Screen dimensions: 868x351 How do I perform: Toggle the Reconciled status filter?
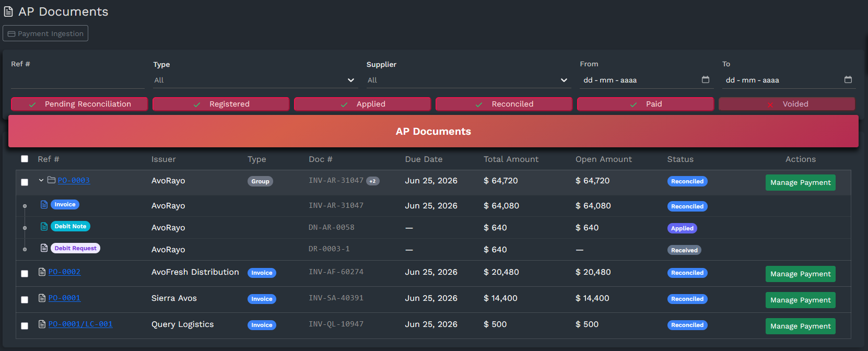pos(504,104)
